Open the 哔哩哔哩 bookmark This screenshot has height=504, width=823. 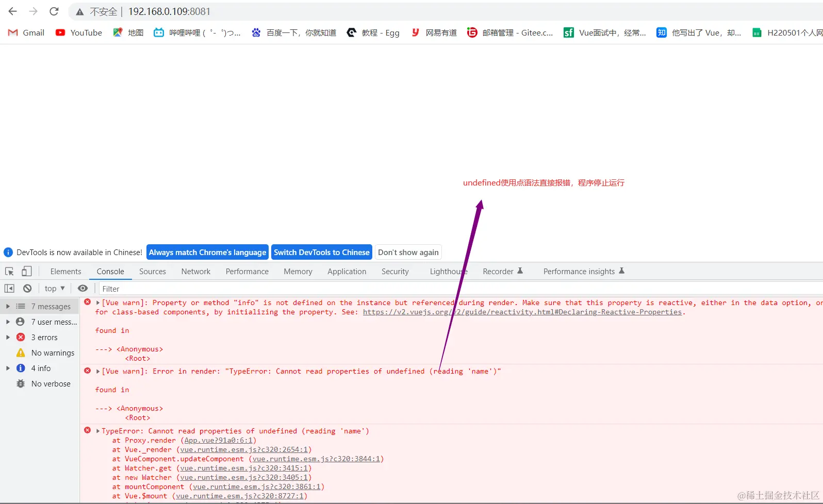point(197,32)
